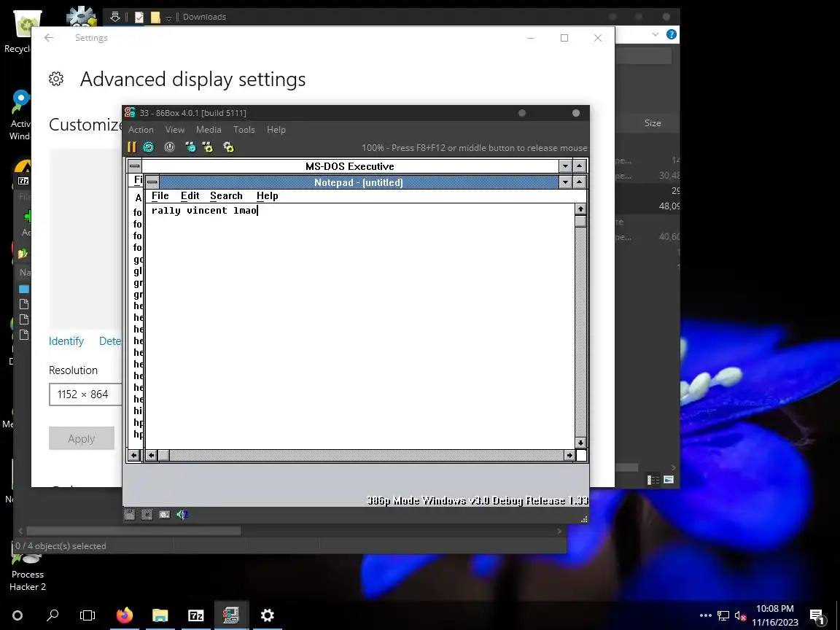Open taskbar Search magnifier
Viewport: 840px width, 630px height.
pyautogui.click(x=52, y=615)
